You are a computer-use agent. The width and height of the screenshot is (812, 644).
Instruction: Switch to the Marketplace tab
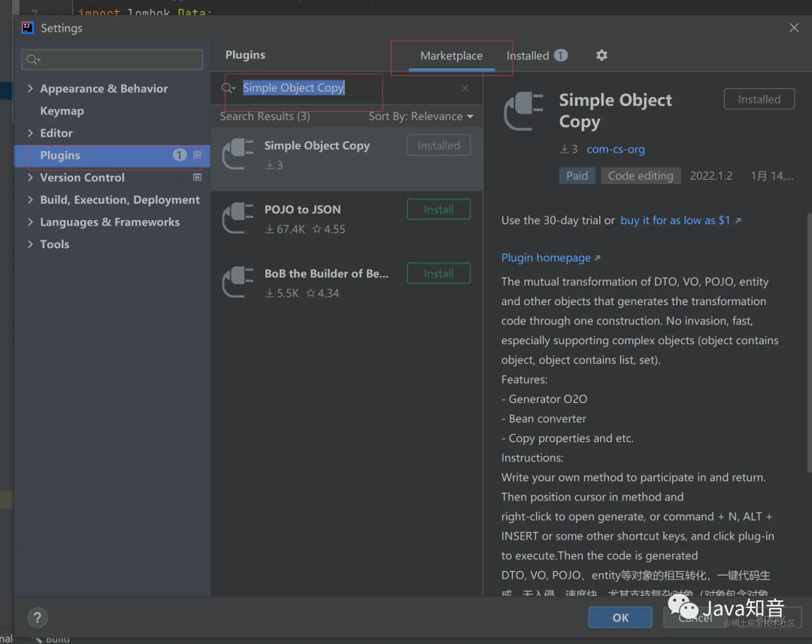(451, 56)
